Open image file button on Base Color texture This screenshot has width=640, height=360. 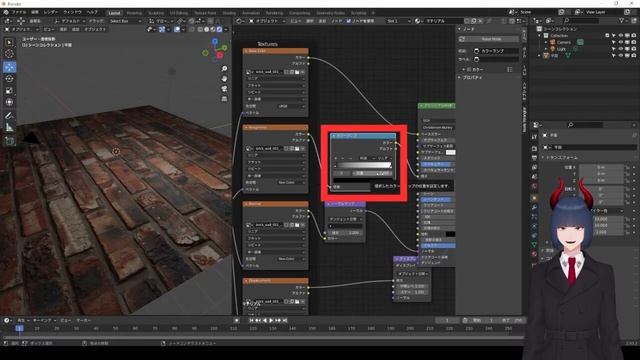pos(297,72)
